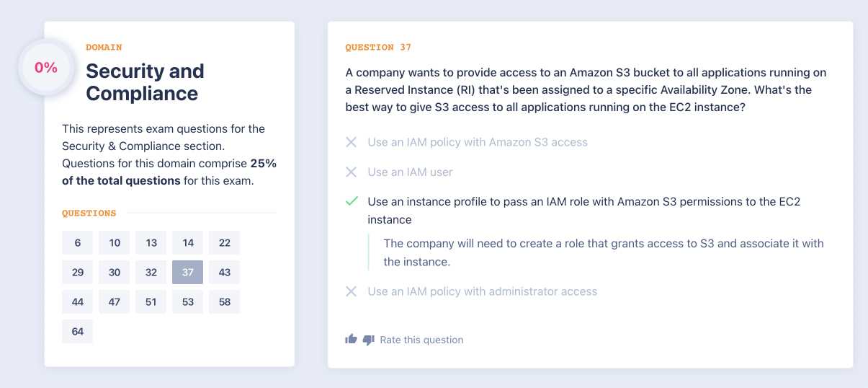
Task: Navigate to question 43
Action: 225,273
